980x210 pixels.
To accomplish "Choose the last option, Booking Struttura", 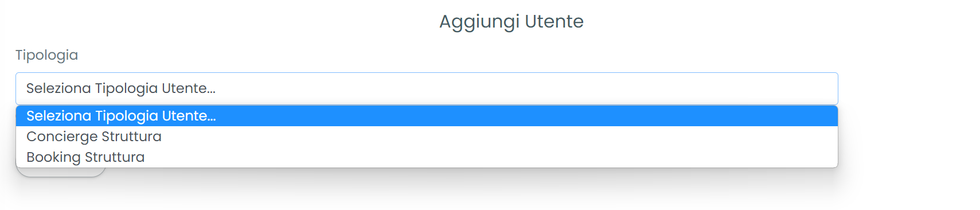I will pos(427,157).
